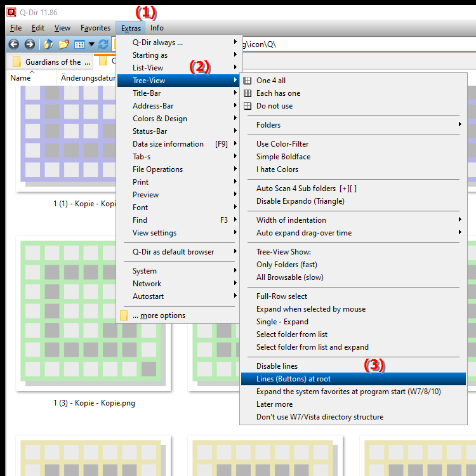Click folder icon of Guardians tab
The width and height of the screenshot is (476, 476).
click(17, 62)
